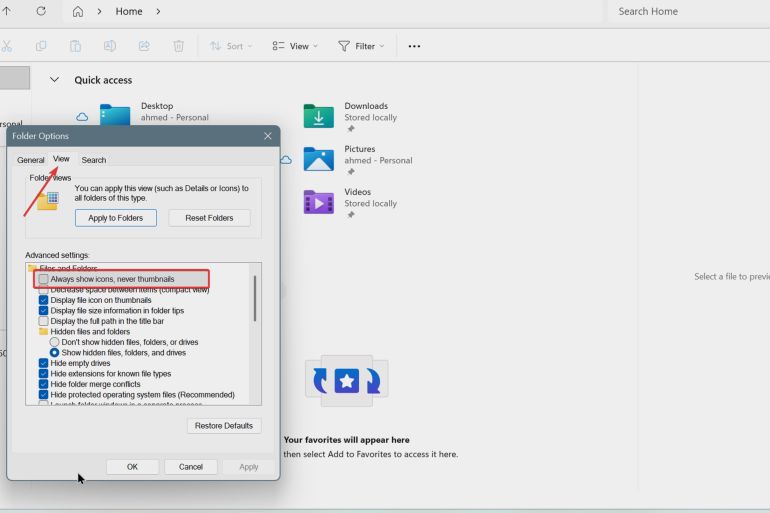The image size is (770, 513).
Task: Uncheck Display file icon on thumbnails
Action: 44,300
